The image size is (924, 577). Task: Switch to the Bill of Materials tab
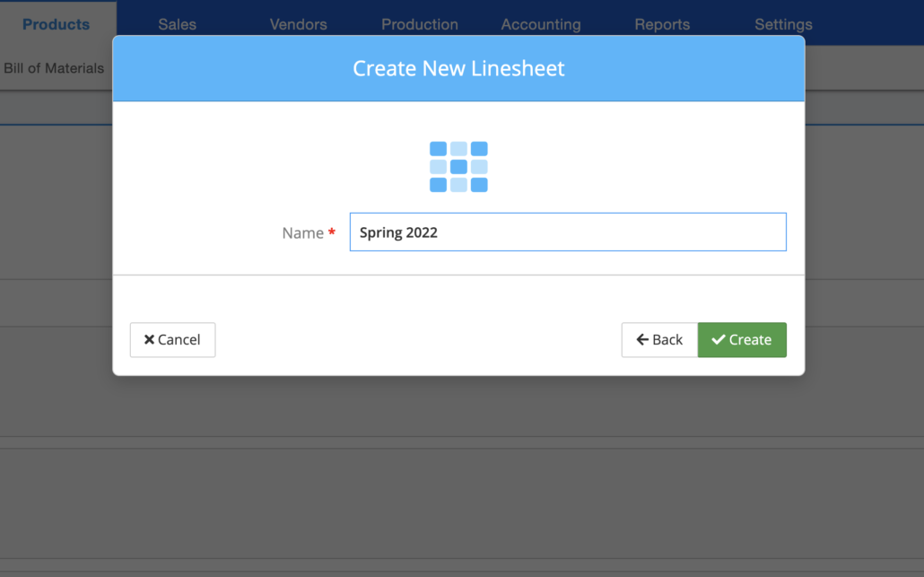(54, 67)
